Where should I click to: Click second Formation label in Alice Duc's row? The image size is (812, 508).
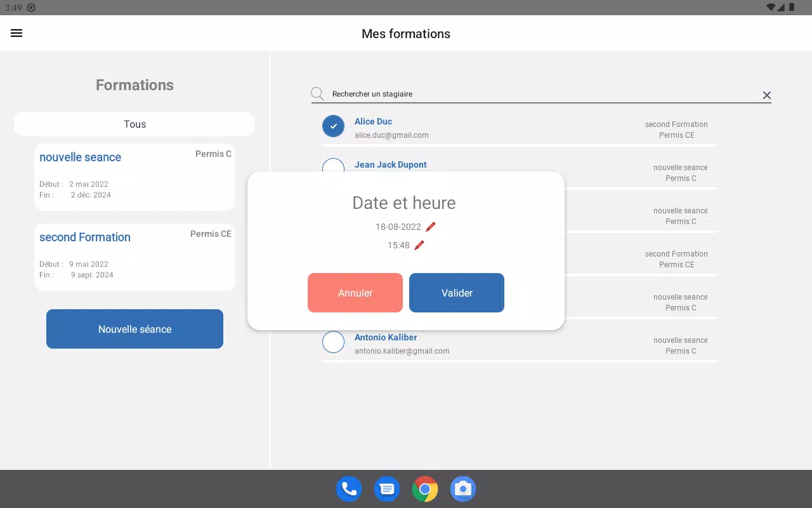[676, 124]
